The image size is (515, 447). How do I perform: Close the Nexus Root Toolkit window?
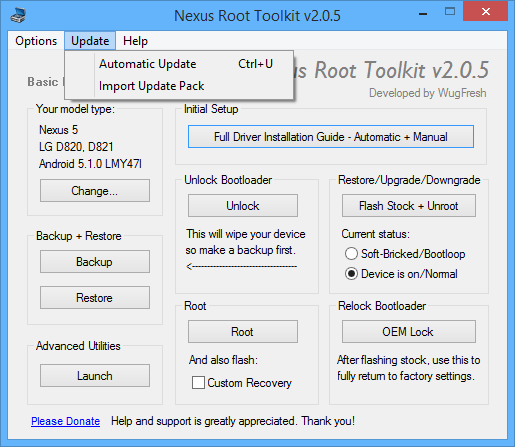point(486,12)
